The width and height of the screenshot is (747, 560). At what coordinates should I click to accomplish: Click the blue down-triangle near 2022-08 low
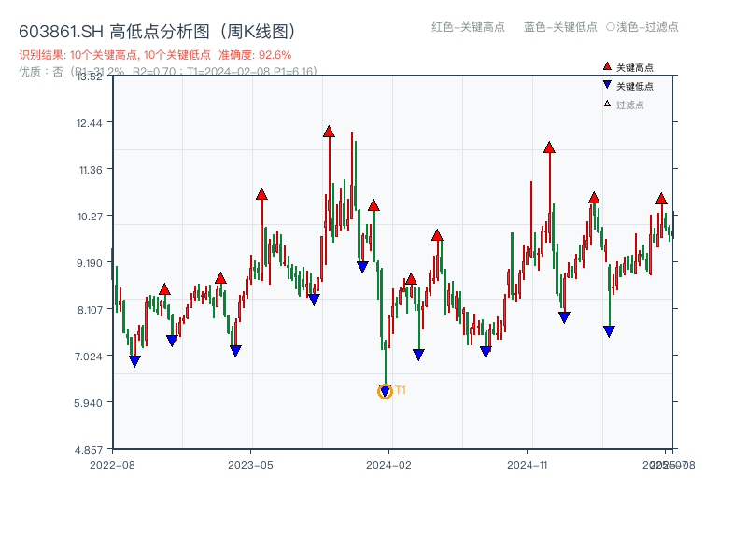click(134, 359)
